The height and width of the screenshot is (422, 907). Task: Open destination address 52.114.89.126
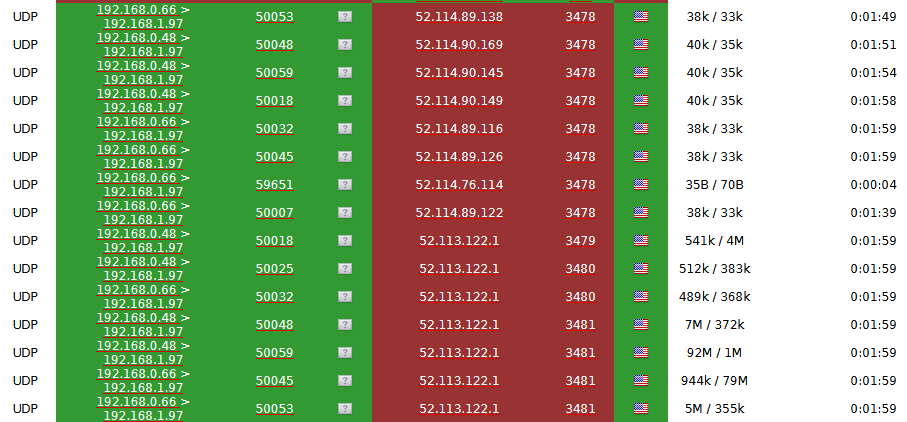coord(459,157)
